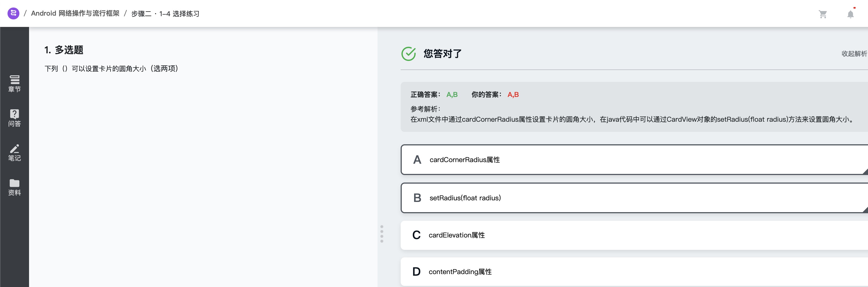The image size is (868, 287).
Task: Open the shopping cart icon
Action: pyautogui.click(x=823, y=14)
